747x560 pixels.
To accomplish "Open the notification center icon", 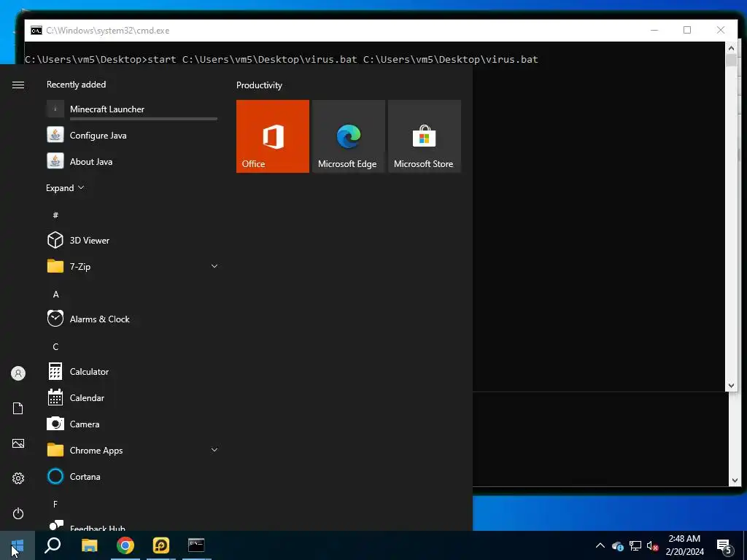I will point(724,546).
